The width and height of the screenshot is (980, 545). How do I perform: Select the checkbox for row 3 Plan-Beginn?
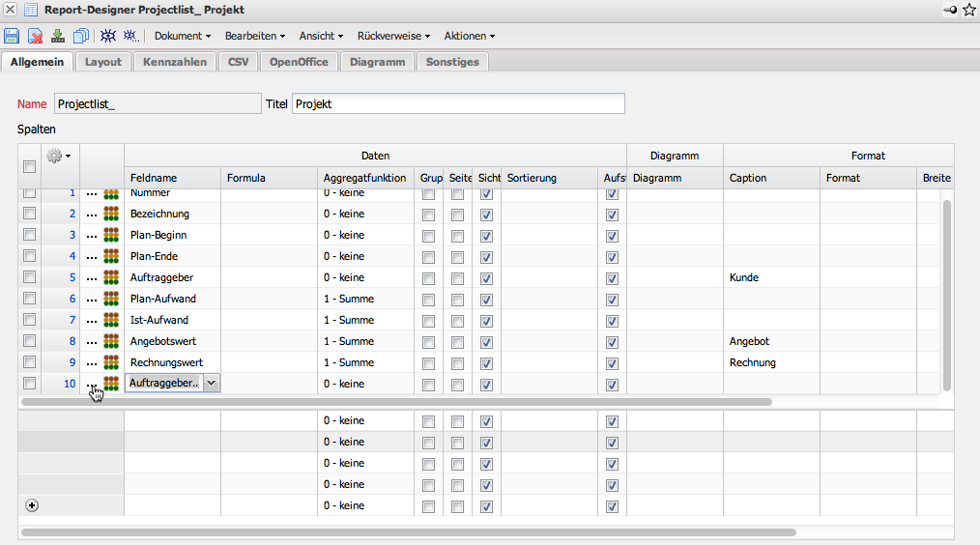29,235
